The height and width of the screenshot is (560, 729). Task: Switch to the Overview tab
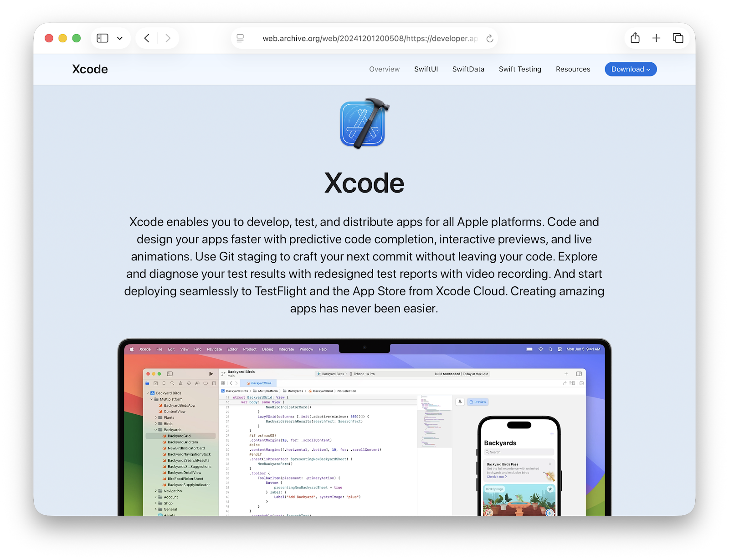coord(384,69)
